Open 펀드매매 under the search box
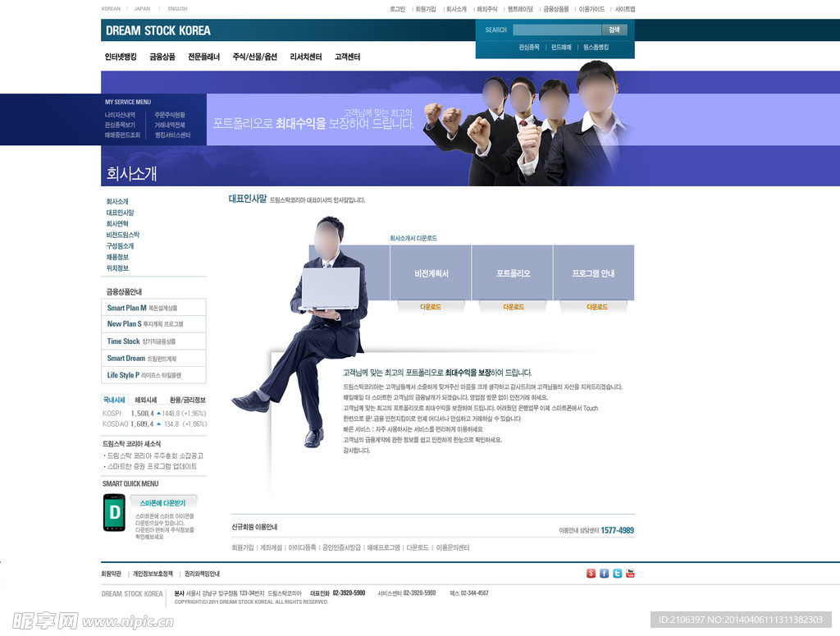 (561, 47)
